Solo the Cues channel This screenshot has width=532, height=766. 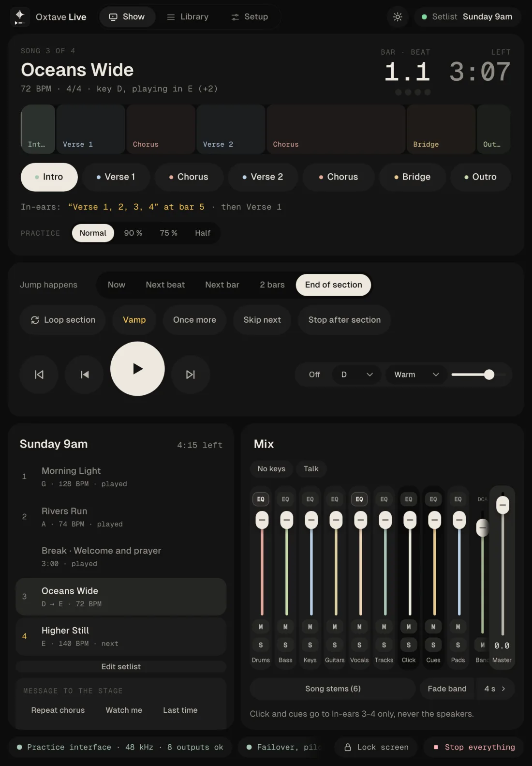tap(433, 645)
